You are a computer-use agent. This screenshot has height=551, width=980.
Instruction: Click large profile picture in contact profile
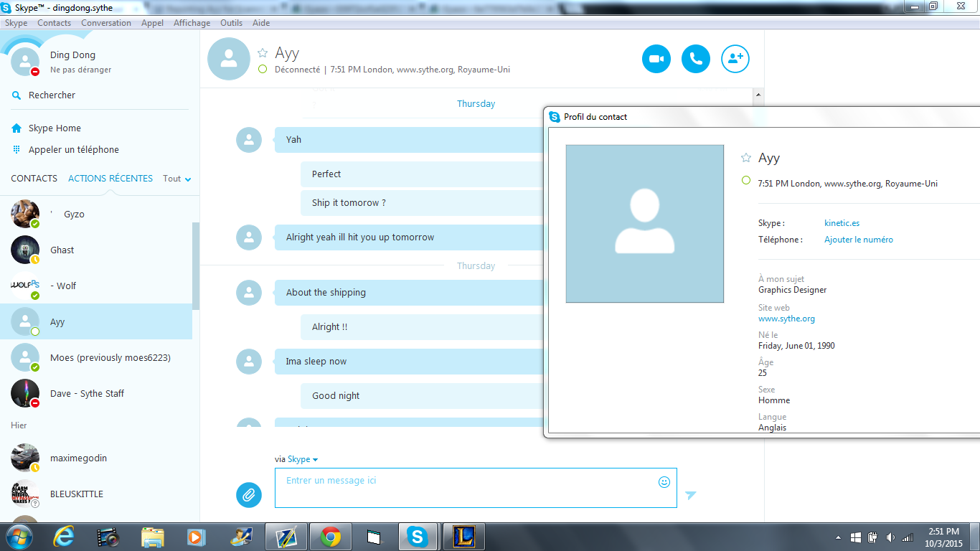click(645, 224)
